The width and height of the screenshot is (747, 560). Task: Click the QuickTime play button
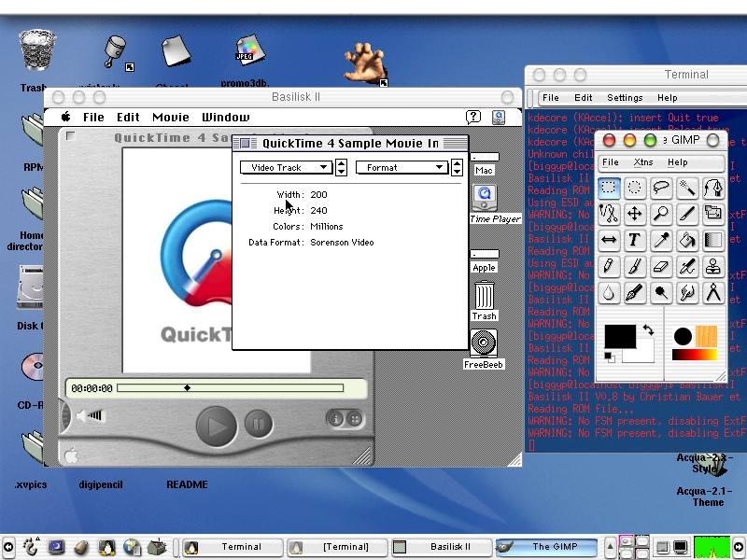tap(216, 427)
